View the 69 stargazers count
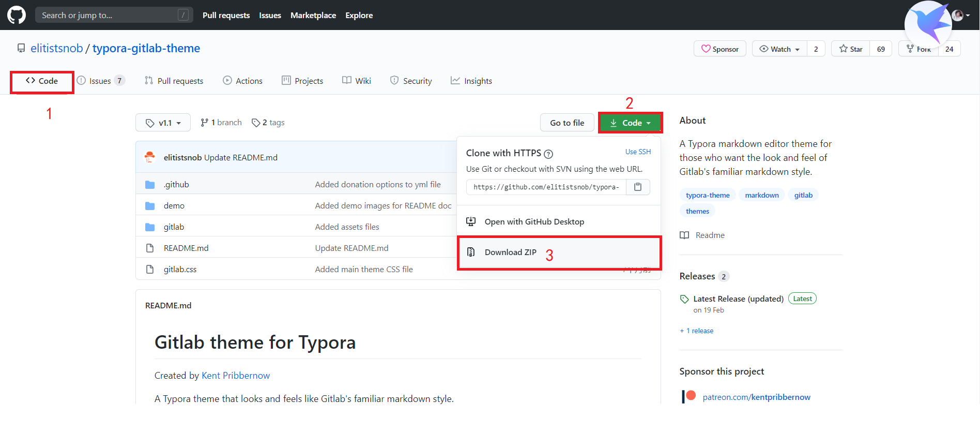Image resolution: width=980 pixels, height=432 pixels. click(881, 49)
